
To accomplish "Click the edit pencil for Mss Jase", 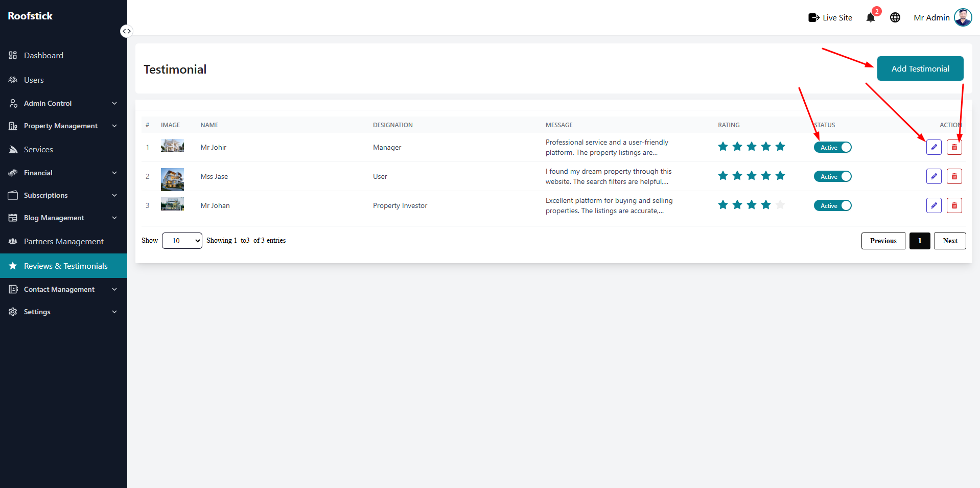I will 934,176.
